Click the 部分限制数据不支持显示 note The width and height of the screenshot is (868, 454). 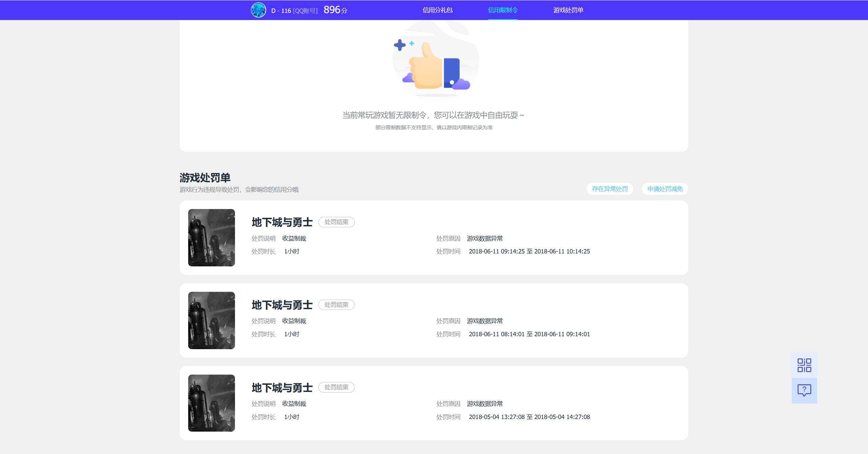coord(434,128)
